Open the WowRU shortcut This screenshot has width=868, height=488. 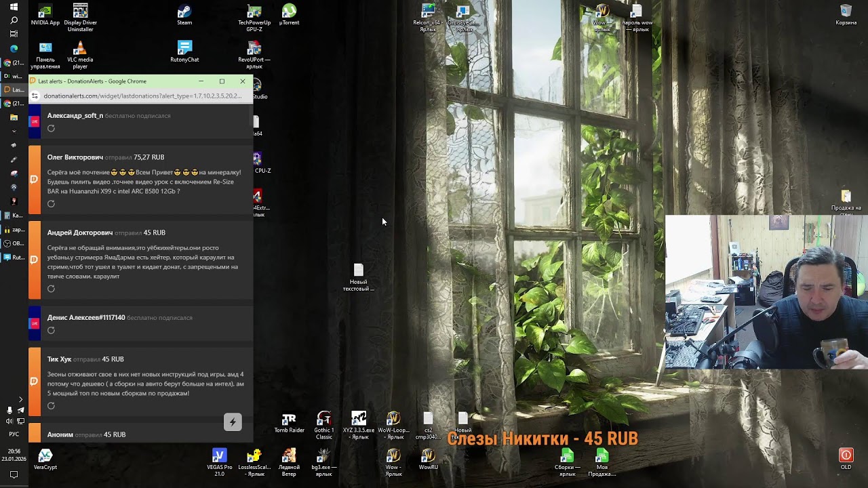(x=428, y=460)
